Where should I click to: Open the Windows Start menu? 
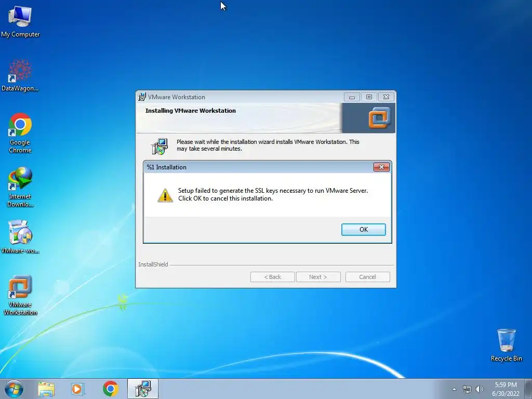pyautogui.click(x=14, y=389)
